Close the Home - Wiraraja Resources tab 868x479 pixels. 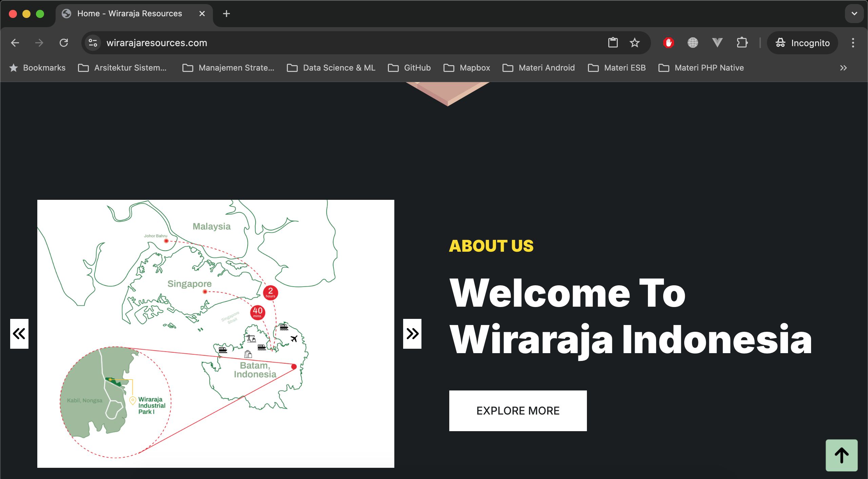(x=202, y=14)
